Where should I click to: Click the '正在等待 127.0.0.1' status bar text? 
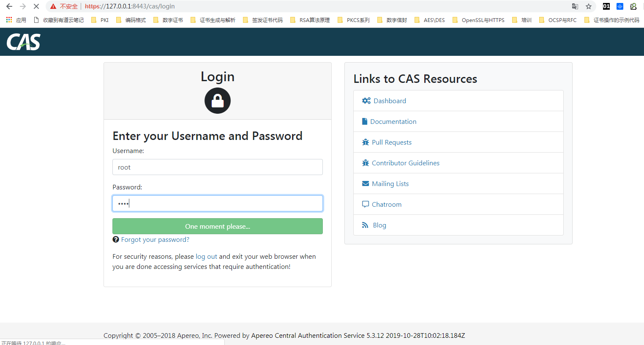point(33,342)
